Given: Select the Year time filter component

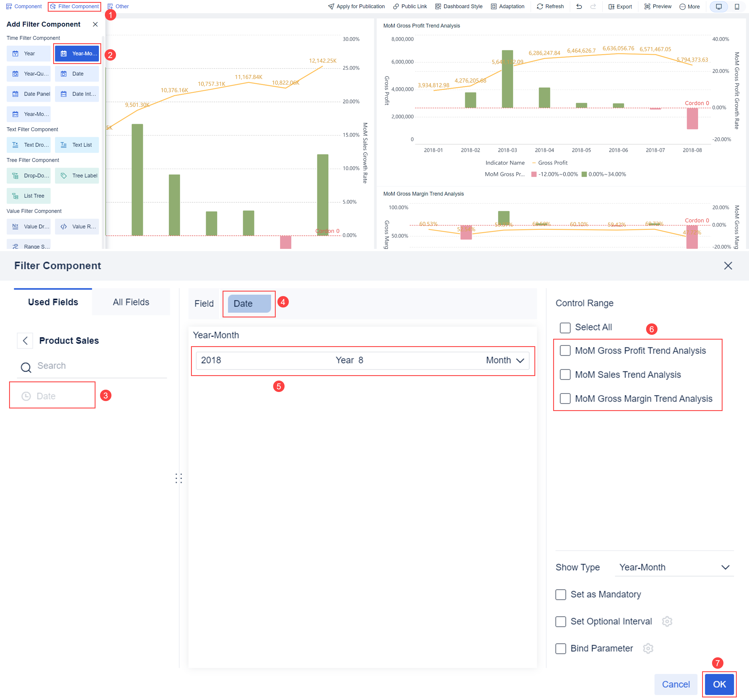Looking at the screenshot, I should (28, 53).
